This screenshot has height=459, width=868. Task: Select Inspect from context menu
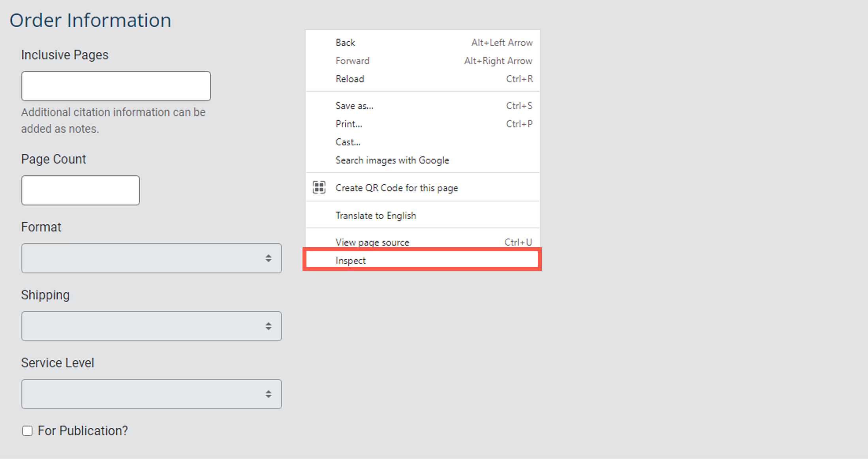(x=351, y=260)
